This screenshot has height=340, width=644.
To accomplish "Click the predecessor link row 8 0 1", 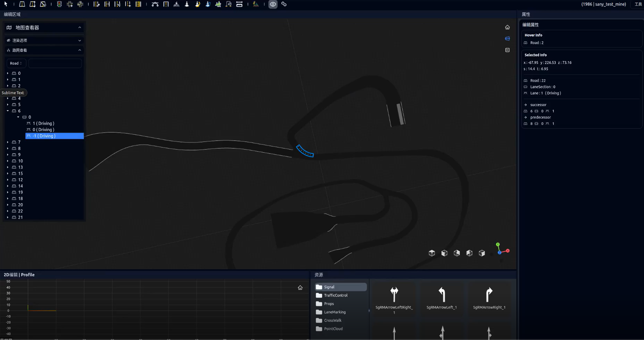I will 539,124.
